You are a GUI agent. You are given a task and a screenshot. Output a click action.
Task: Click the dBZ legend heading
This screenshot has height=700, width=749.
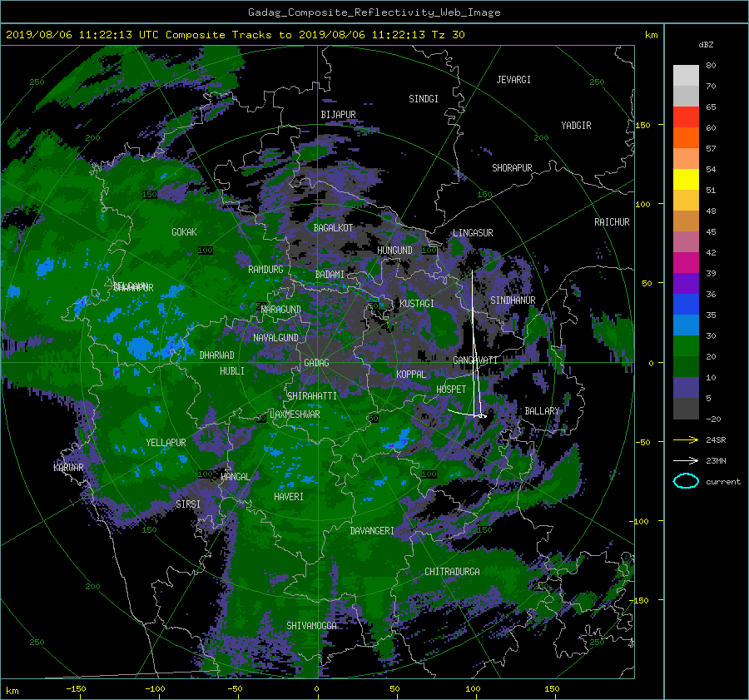(x=706, y=44)
